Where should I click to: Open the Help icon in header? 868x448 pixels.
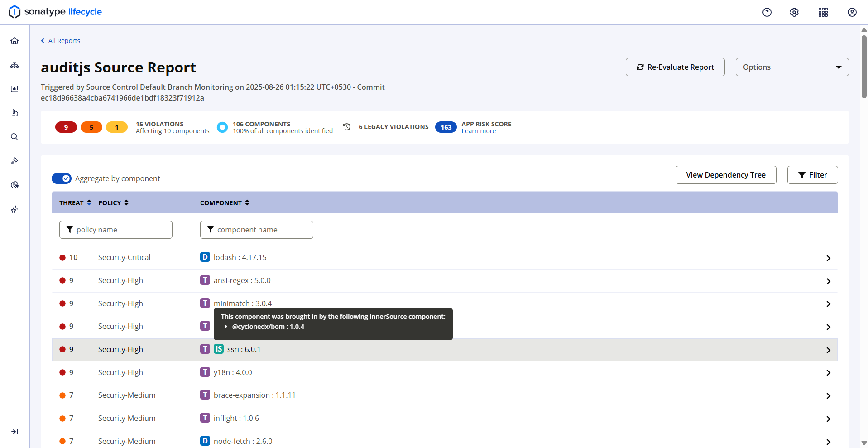pyautogui.click(x=767, y=12)
